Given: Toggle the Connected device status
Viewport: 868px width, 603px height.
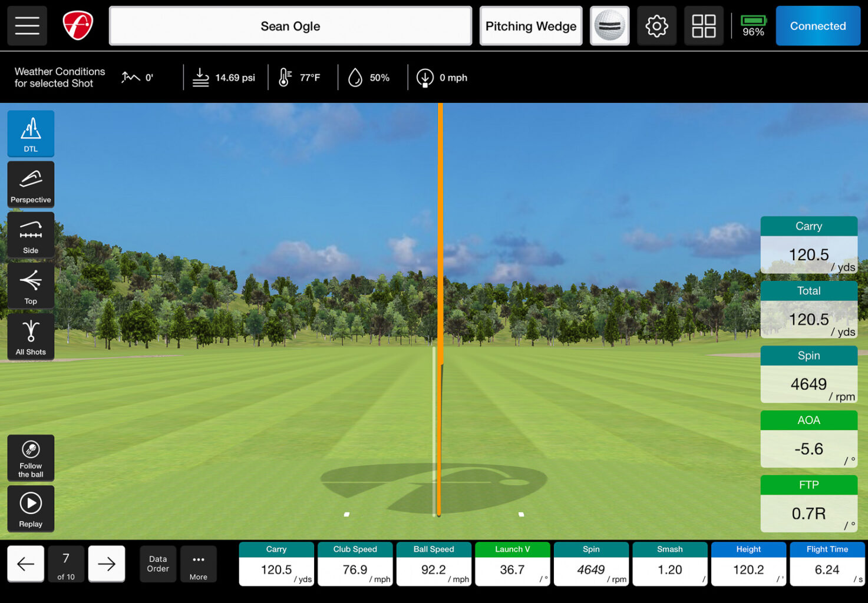Looking at the screenshot, I should tap(817, 26).
